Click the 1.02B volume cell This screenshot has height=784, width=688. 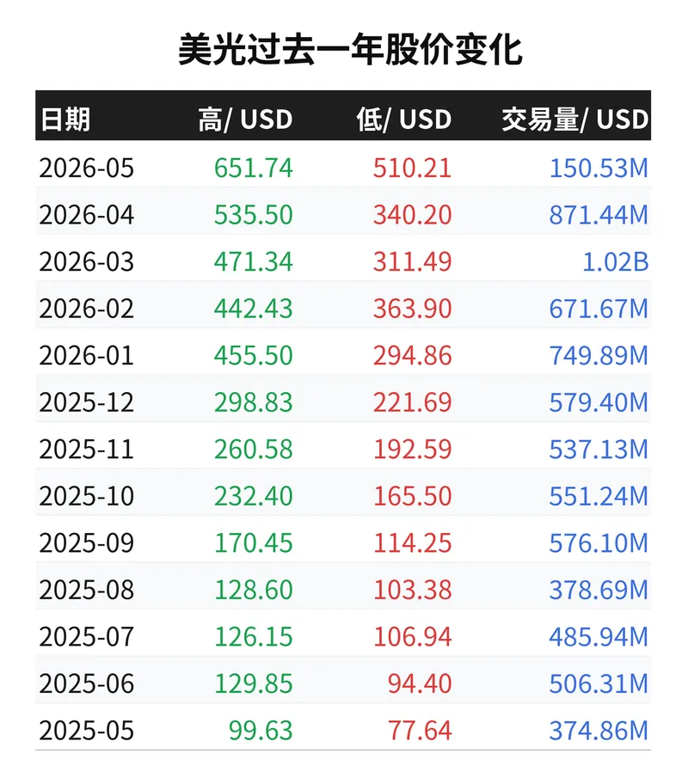coord(616,261)
